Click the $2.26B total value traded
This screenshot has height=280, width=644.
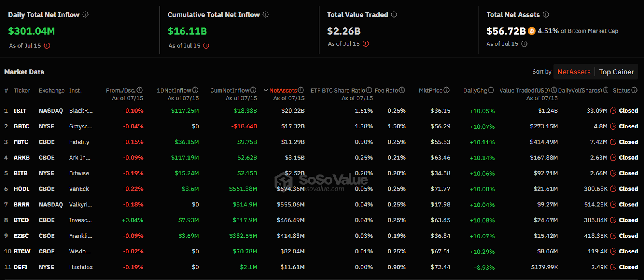(344, 31)
